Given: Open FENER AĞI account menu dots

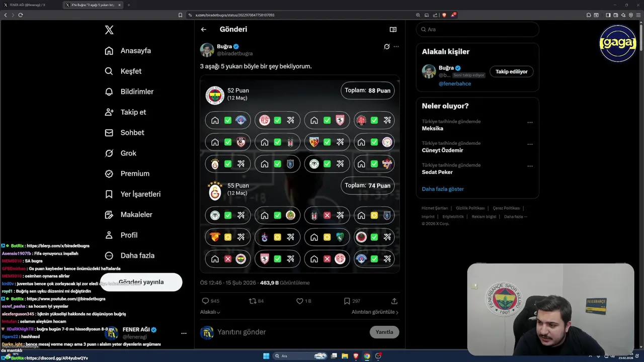Looking at the screenshot, I should pos(184,333).
